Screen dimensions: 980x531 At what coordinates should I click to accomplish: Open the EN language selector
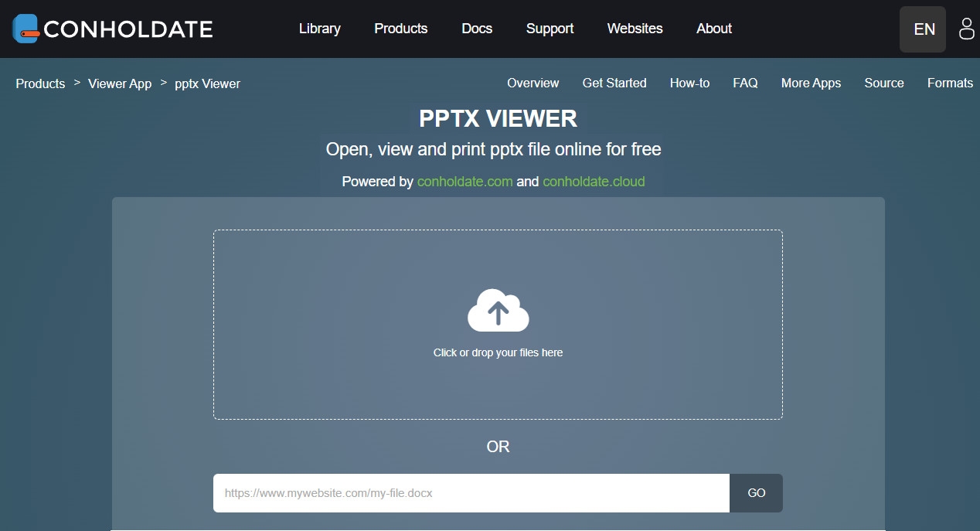(923, 29)
